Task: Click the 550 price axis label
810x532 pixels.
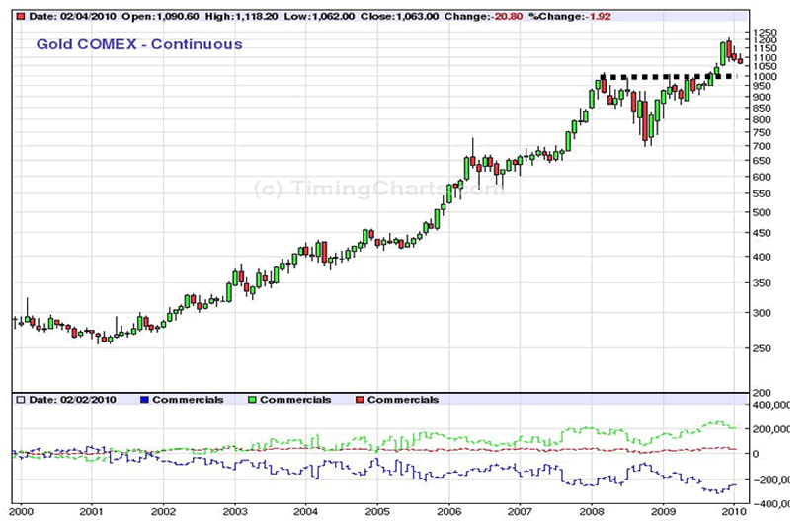Action: click(762, 194)
